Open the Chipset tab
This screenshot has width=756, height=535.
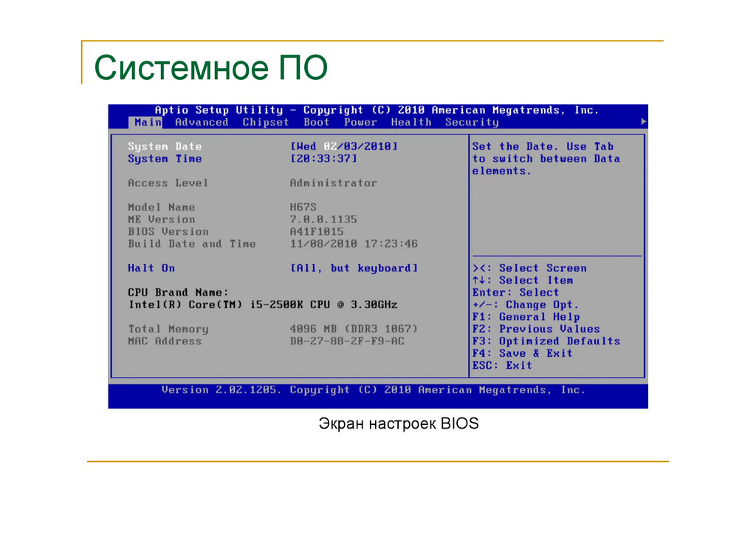point(266,123)
